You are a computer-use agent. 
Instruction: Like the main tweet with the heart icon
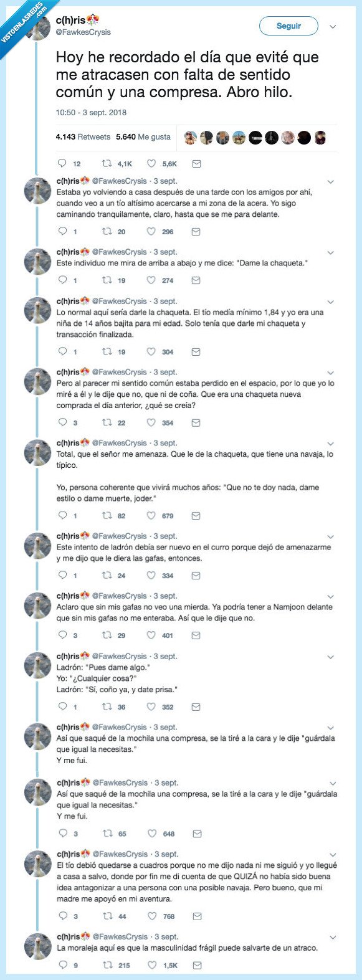point(151,163)
